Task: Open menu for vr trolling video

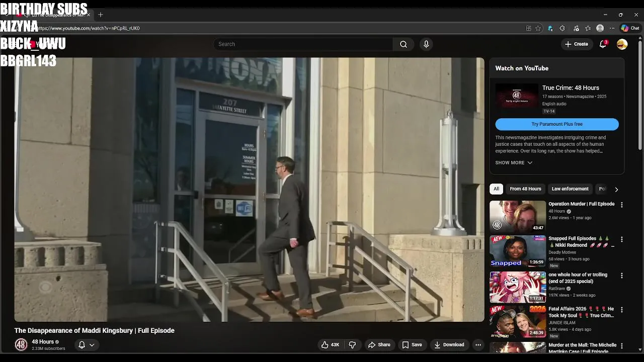Action: [622, 276]
